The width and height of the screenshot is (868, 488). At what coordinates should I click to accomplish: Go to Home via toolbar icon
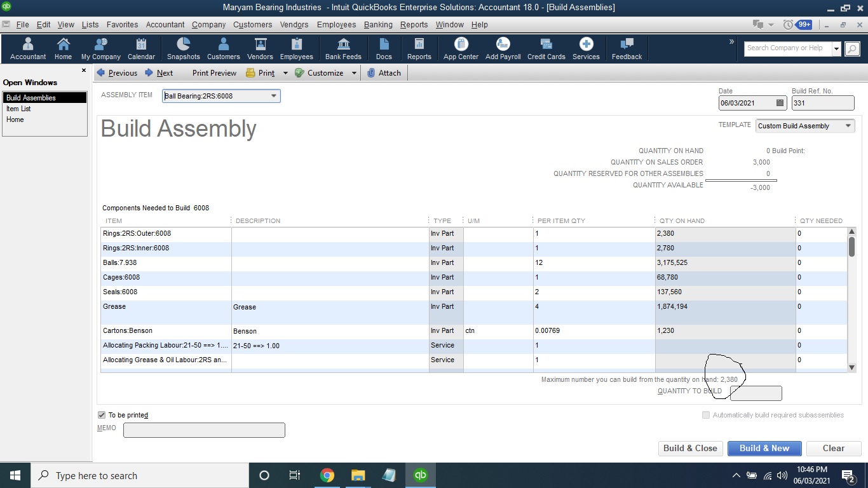coord(63,49)
